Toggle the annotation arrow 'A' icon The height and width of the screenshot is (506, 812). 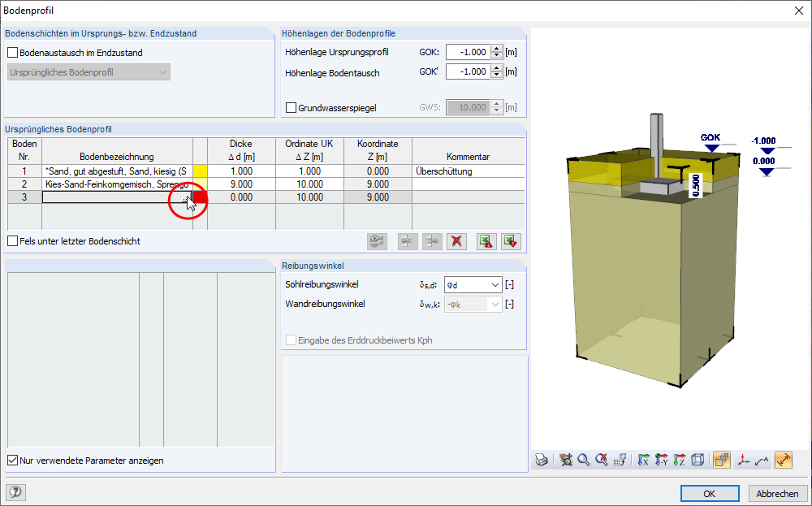(x=762, y=460)
